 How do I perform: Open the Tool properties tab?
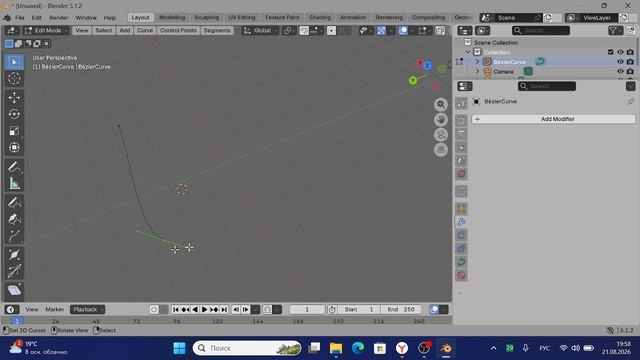click(461, 104)
